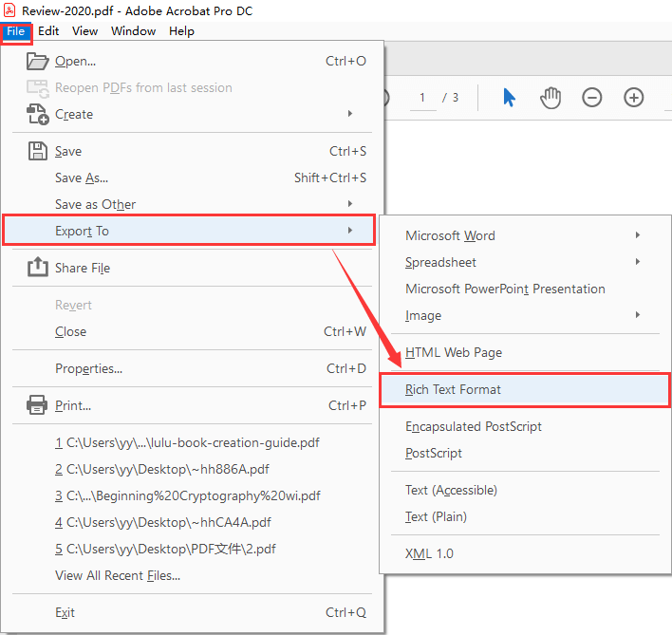Choose Exit from the File menu
The width and height of the screenshot is (672, 635).
click(x=65, y=613)
